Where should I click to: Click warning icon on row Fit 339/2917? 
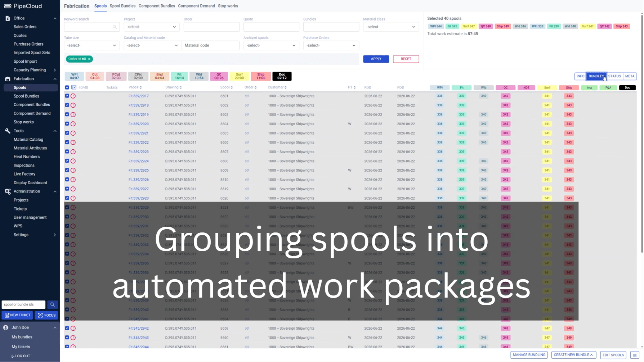73,96
